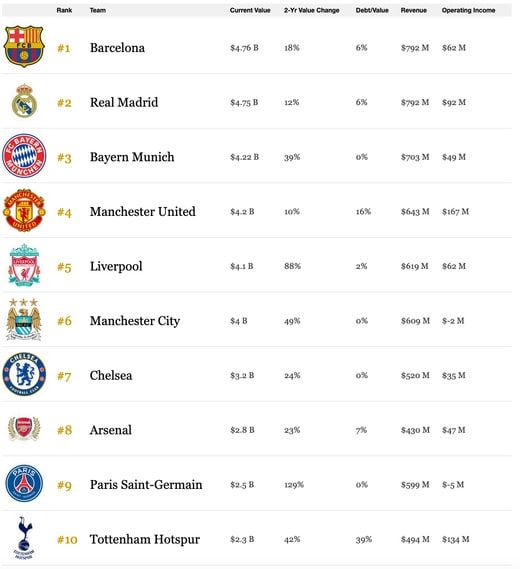520x569 pixels.
Task: Click the Tottenham Hotspur team name
Action: coord(145,539)
